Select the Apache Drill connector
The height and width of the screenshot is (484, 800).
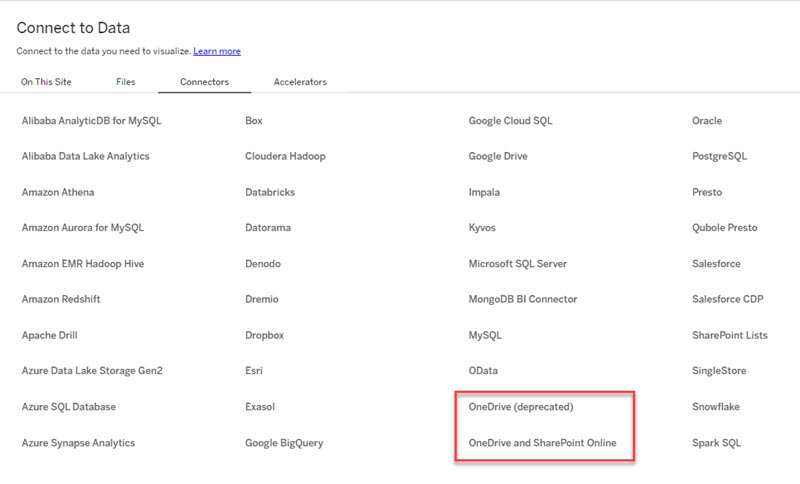coord(49,335)
